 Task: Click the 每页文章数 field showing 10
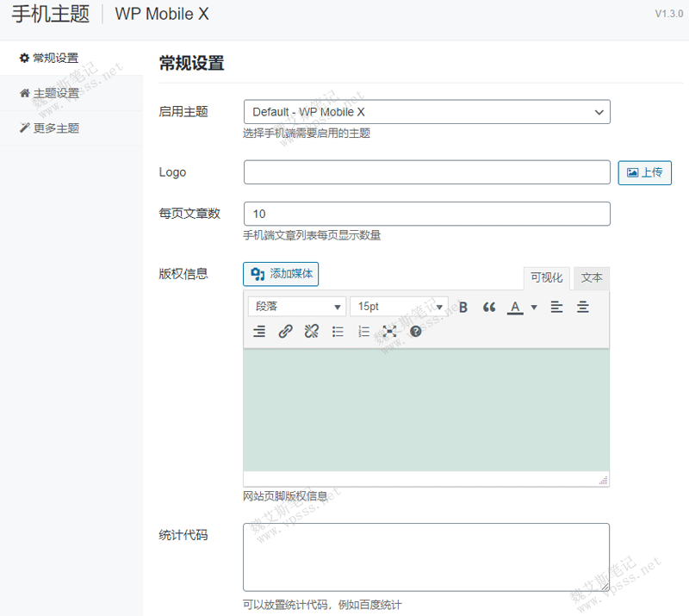[x=426, y=214]
